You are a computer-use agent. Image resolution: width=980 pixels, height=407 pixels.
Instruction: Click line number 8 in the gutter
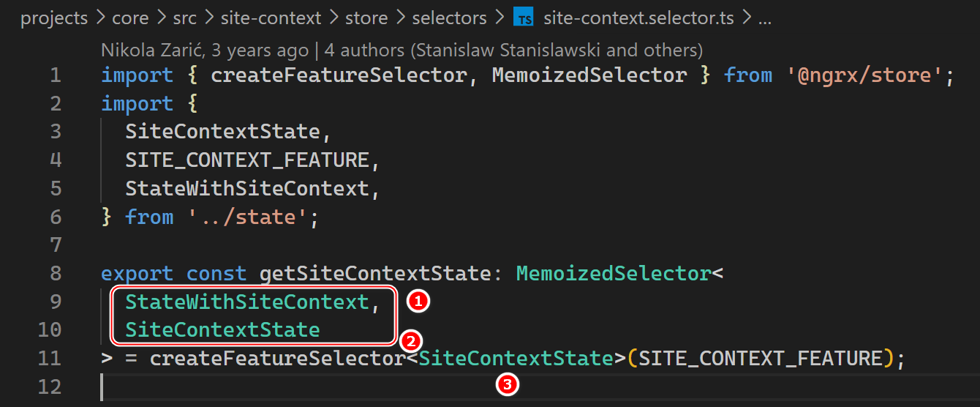(x=55, y=274)
